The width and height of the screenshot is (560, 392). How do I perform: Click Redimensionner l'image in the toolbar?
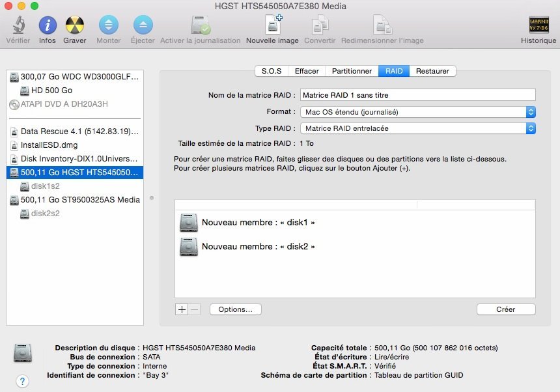pyautogui.click(x=382, y=26)
